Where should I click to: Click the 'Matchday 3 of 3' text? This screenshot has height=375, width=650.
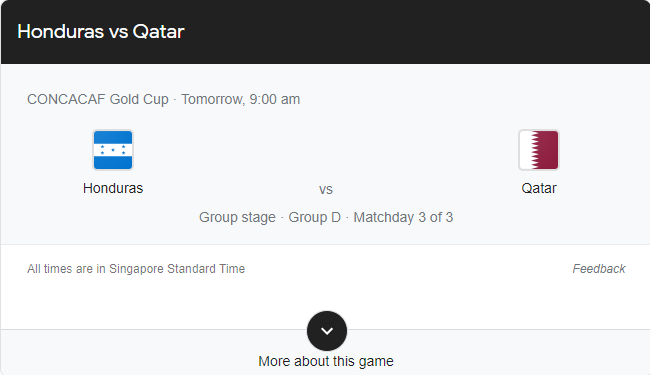click(403, 218)
